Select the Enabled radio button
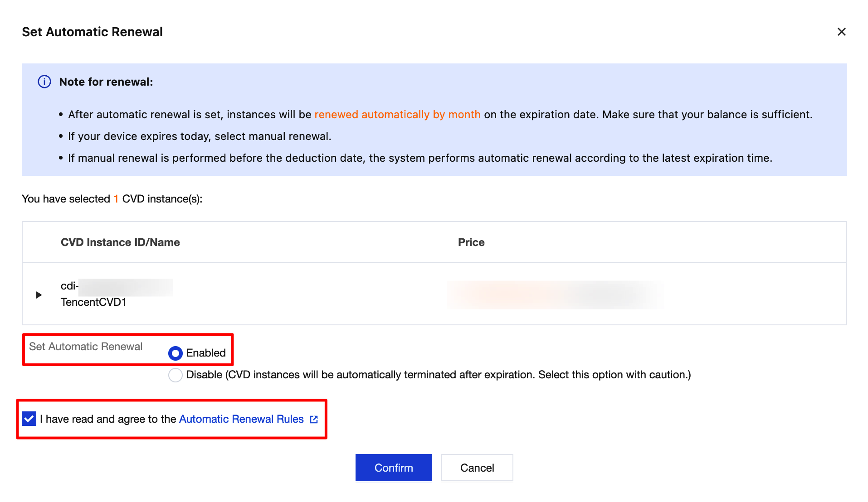 coord(176,353)
